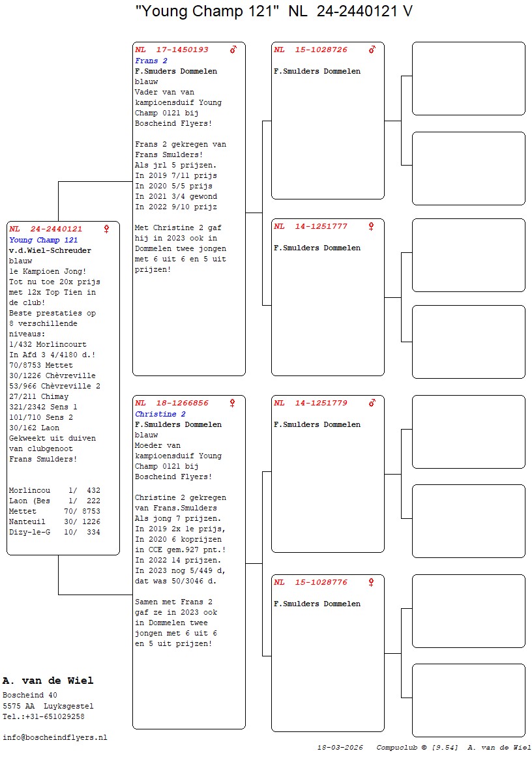Click the "Mettet 70/ 8753" result row
The image size is (532, 764).
[x=55, y=511]
